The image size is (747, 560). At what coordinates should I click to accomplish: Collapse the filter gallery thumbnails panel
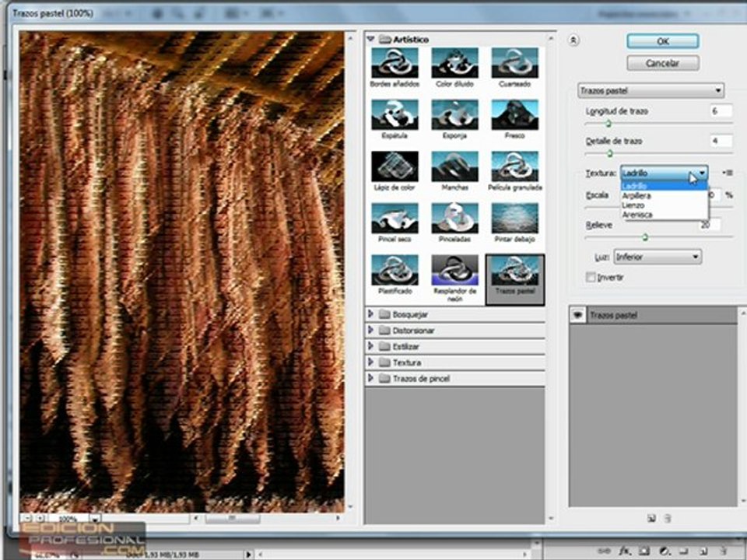573,40
